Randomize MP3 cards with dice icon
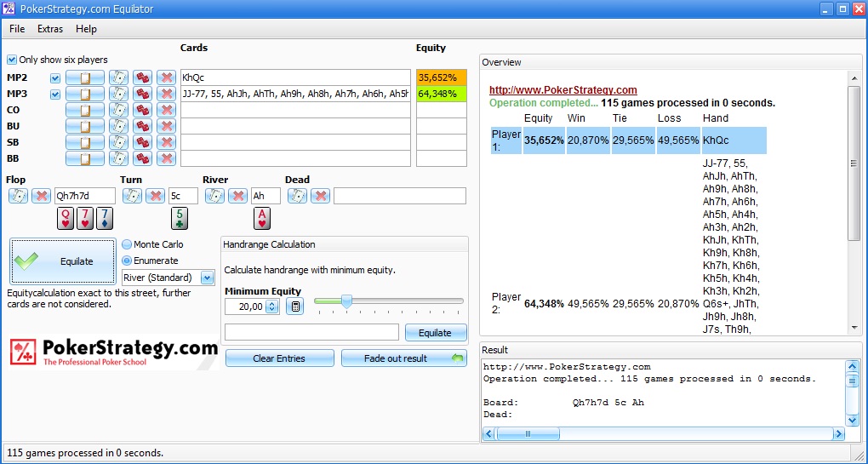This screenshot has width=868, height=464. (x=142, y=94)
